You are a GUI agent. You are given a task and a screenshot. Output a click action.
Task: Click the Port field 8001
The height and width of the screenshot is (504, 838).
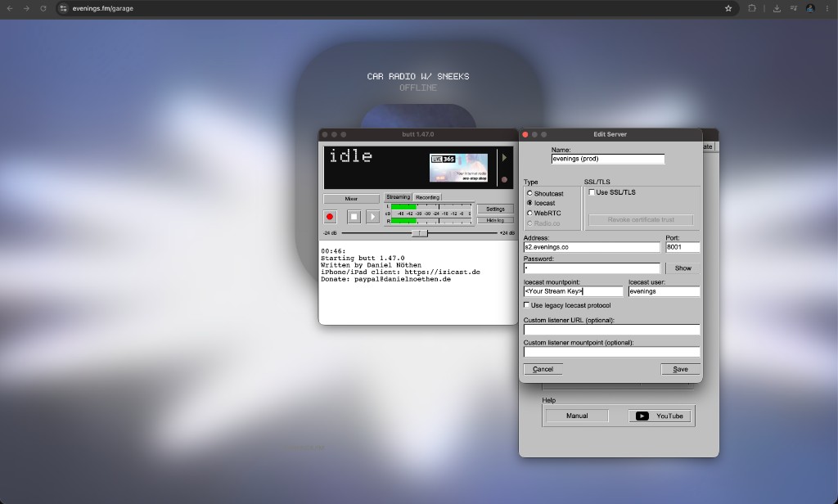point(683,247)
